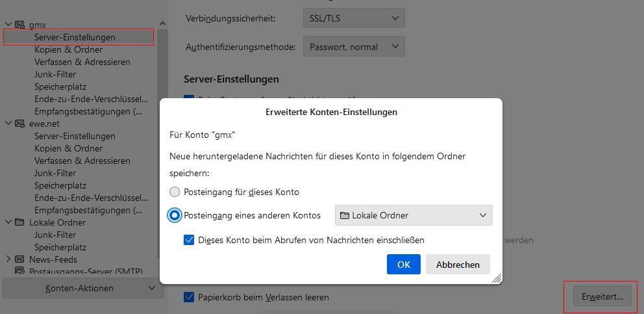Confirm dialog with OK button
Viewport: 644px width, 314px height.
(404, 265)
